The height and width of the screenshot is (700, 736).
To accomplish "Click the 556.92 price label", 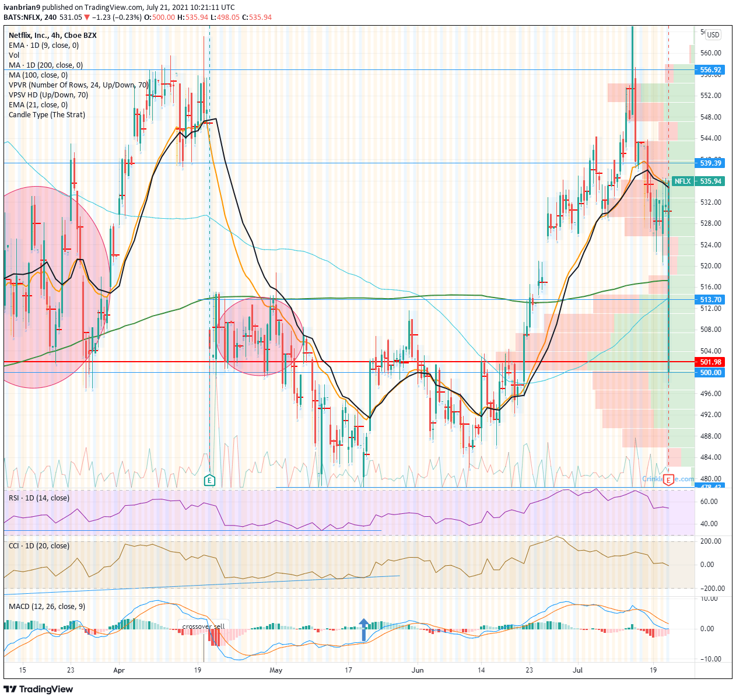I will tap(710, 69).
